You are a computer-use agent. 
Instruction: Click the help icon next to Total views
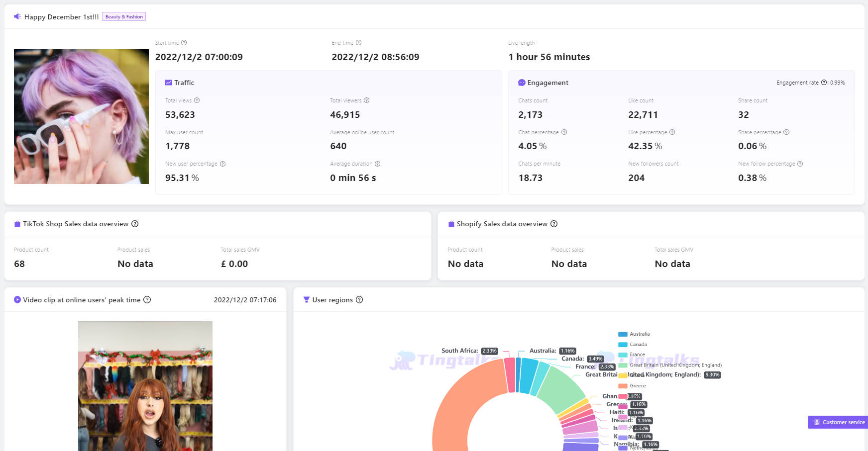pyautogui.click(x=197, y=100)
